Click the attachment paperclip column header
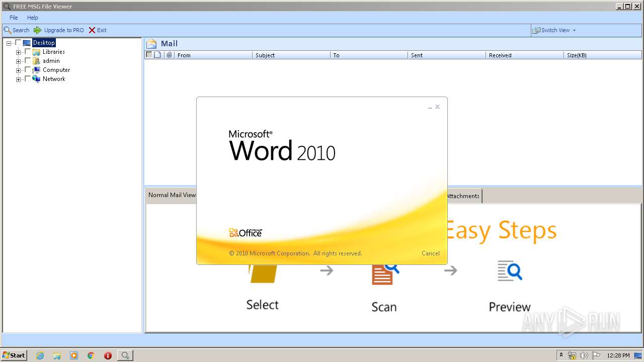Screen dimensions: 644x362 point(169,55)
